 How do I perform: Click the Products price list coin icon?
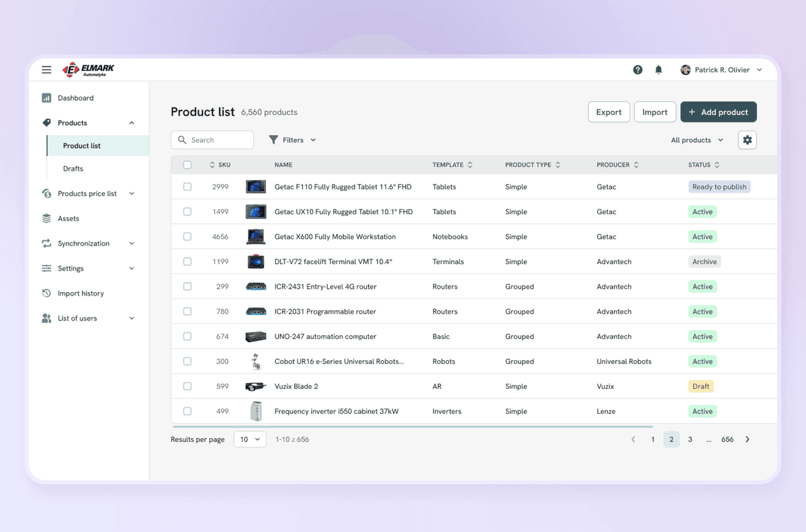(46, 193)
